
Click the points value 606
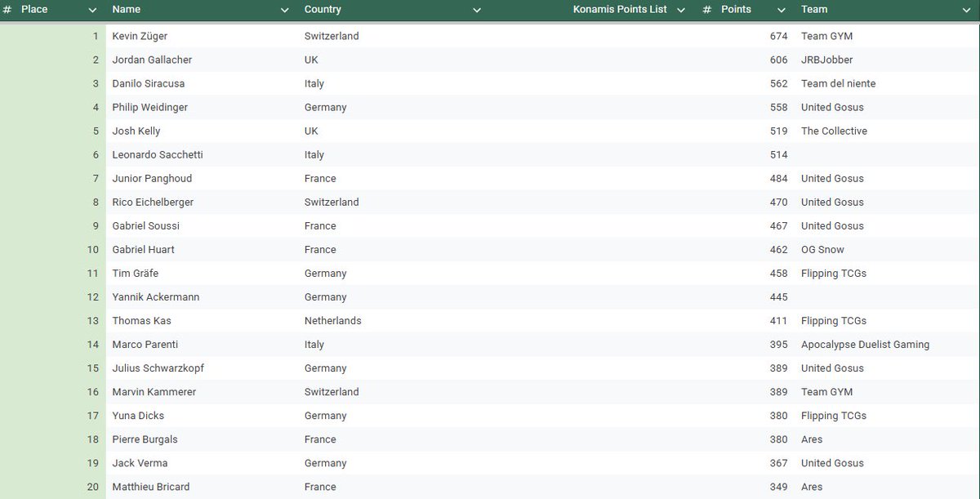click(778, 60)
